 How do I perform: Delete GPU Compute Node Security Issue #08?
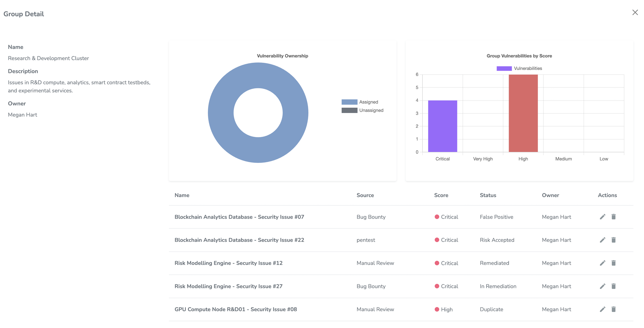pos(613,309)
